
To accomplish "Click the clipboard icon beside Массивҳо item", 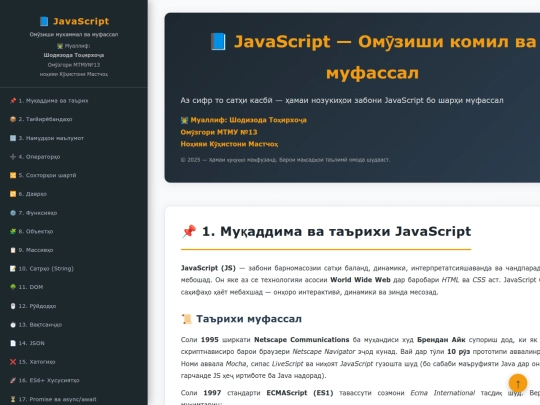I will pyautogui.click(x=13, y=250).
